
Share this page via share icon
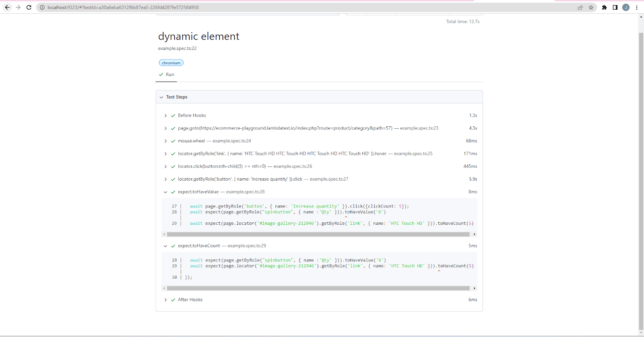click(x=580, y=7)
